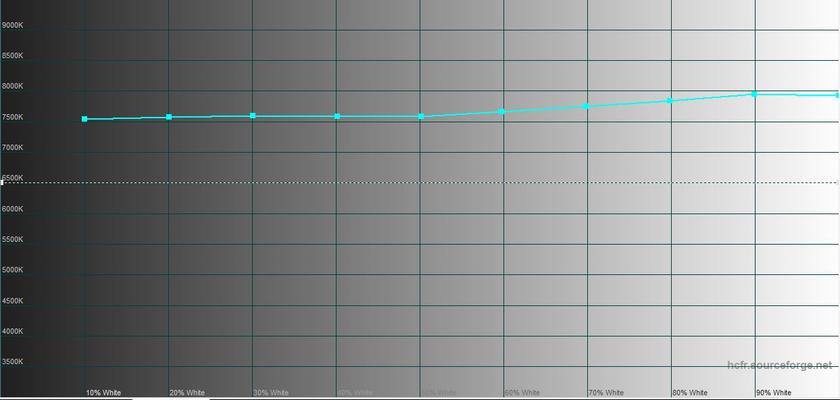
Task: Click the 3500K y-axis label
Action: pyautogui.click(x=14, y=362)
